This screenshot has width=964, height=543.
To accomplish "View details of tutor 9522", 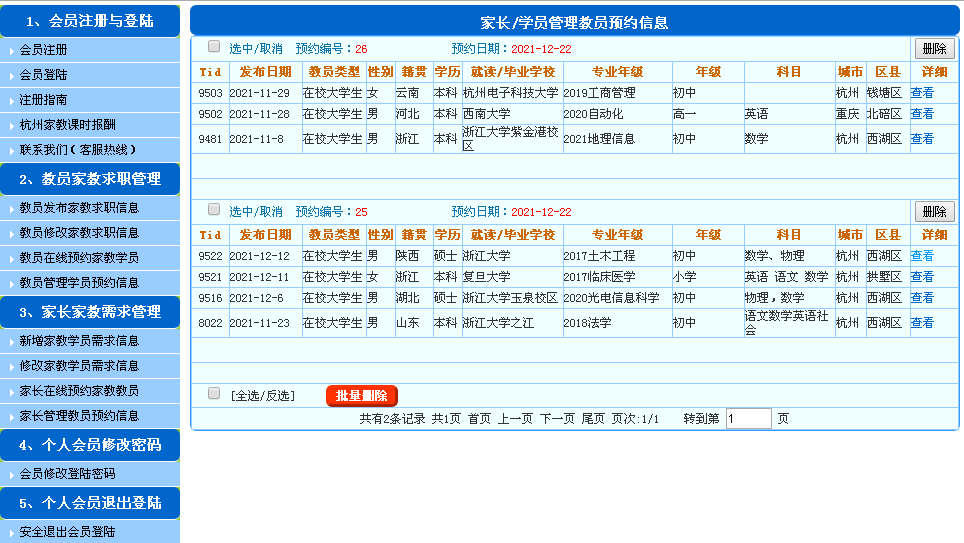I will (921, 256).
